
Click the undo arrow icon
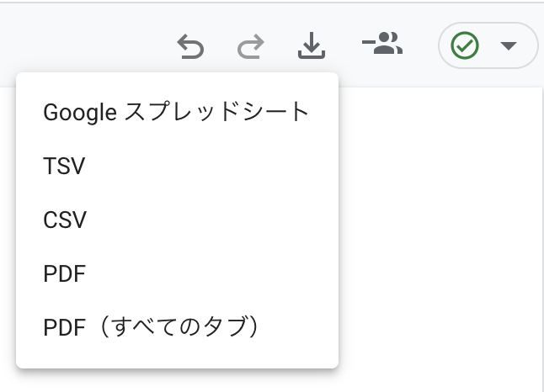pyautogui.click(x=190, y=46)
